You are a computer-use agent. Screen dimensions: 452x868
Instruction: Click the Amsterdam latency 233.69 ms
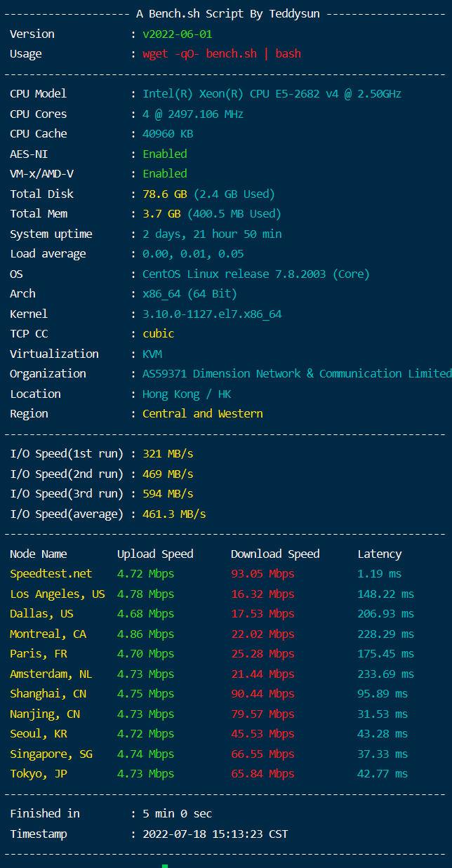click(386, 674)
